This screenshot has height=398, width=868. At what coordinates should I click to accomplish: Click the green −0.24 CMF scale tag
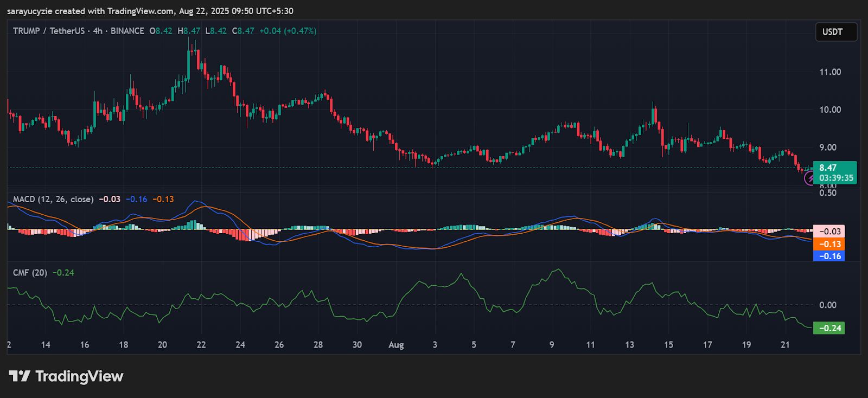click(x=829, y=328)
